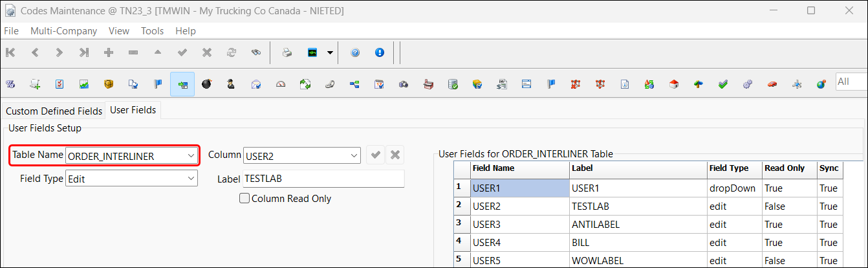Expand the Column dropdown showing USER2

(353, 155)
